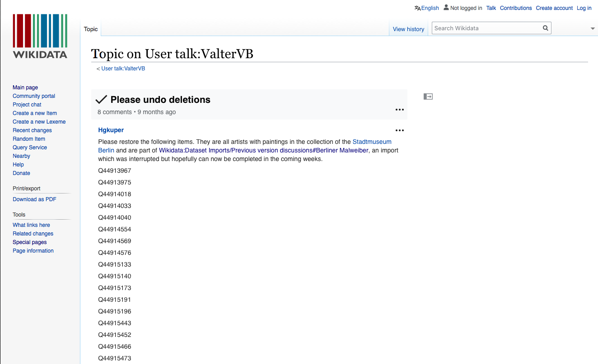Screen dimensions: 598x364
Task: Open the three-dot menu for Hgkuper's comment
Action: (399, 130)
